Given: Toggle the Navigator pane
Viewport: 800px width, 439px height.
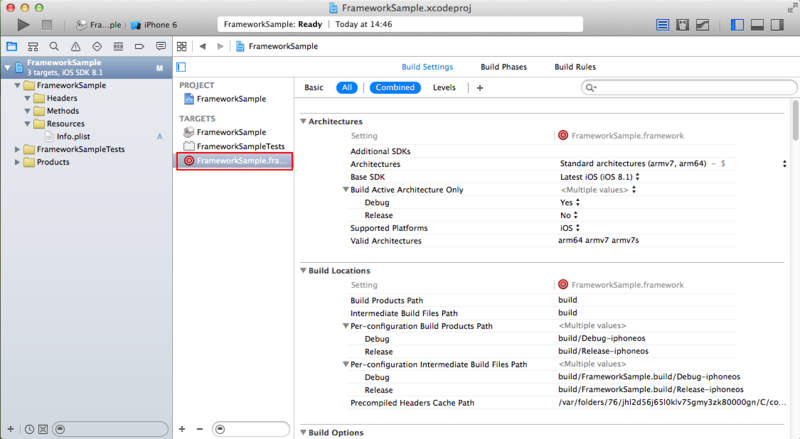Looking at the screenshot, I should pyautogui.click(x=737, y=25).
